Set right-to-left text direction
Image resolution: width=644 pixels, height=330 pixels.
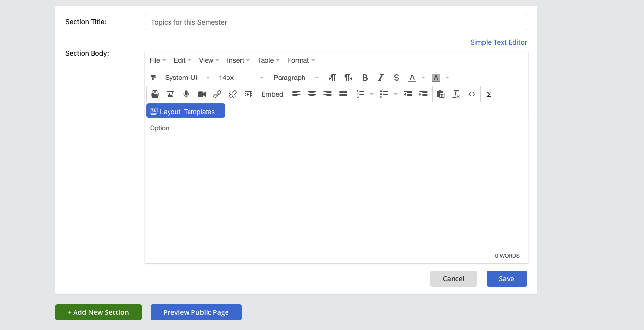[x=348, y=78]
